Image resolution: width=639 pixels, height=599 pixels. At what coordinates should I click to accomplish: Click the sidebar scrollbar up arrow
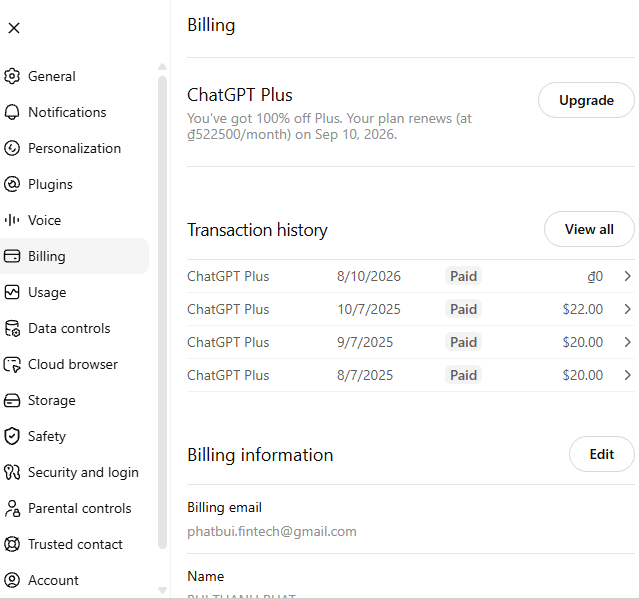(162, 66)
